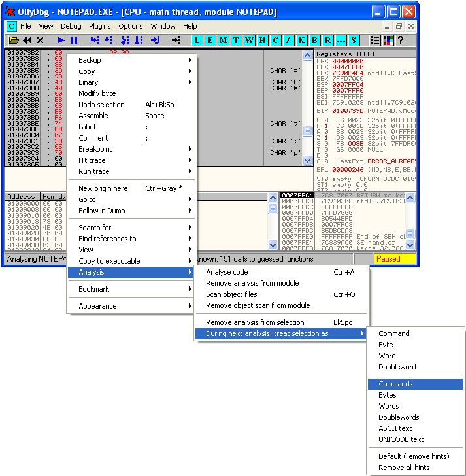Select Scan object files entry
The width and height of the screenshot is (466, 476).
(x=281, y=294)
